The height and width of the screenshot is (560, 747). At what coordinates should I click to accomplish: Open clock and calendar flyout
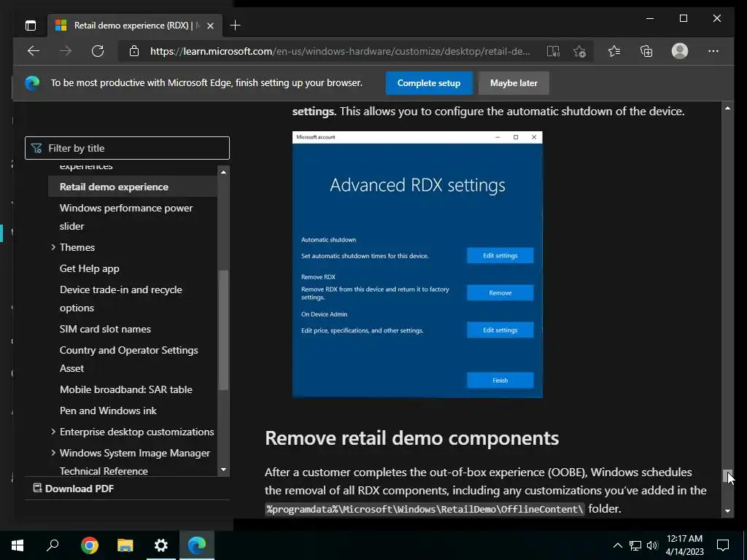684,545
